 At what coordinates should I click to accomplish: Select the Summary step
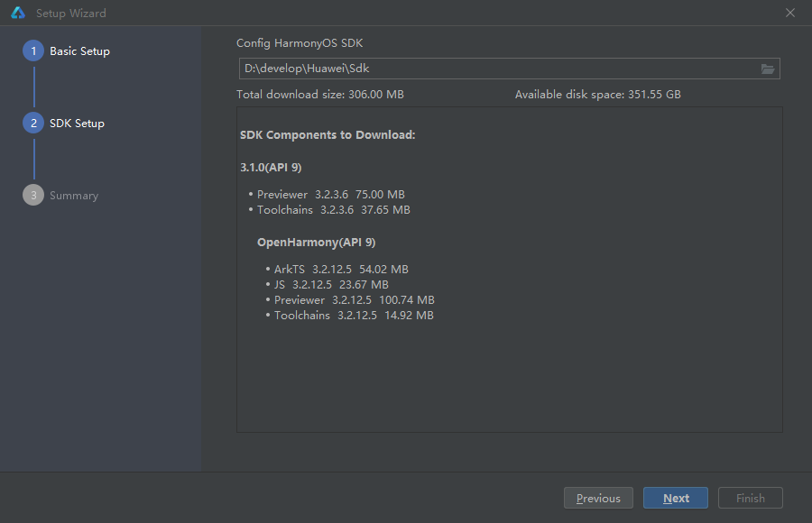(x=74, y=196)
